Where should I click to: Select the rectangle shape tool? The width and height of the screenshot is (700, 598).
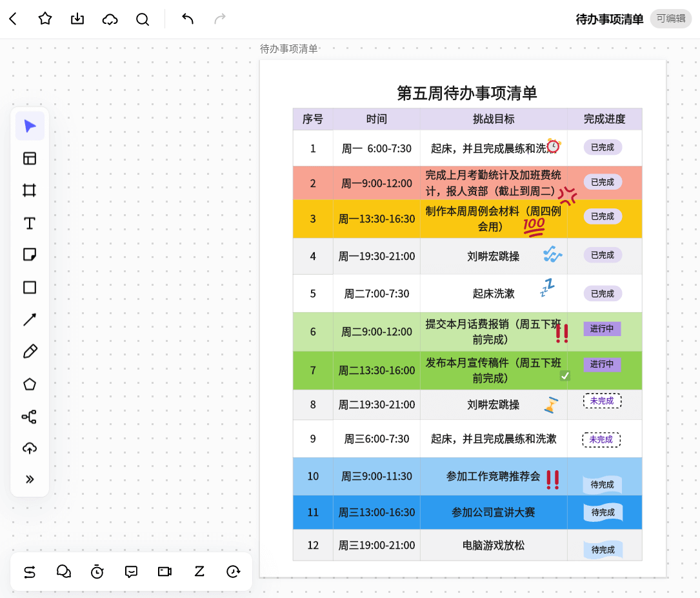pos(30,288)
